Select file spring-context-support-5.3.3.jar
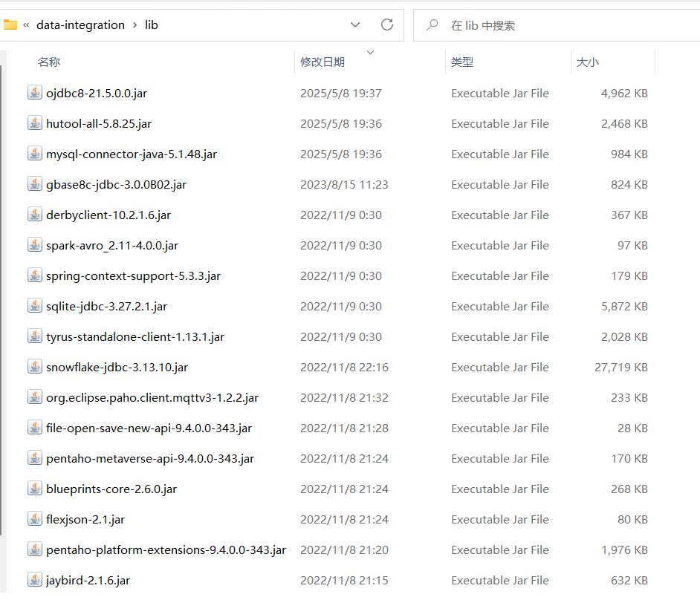 [133, 275]
